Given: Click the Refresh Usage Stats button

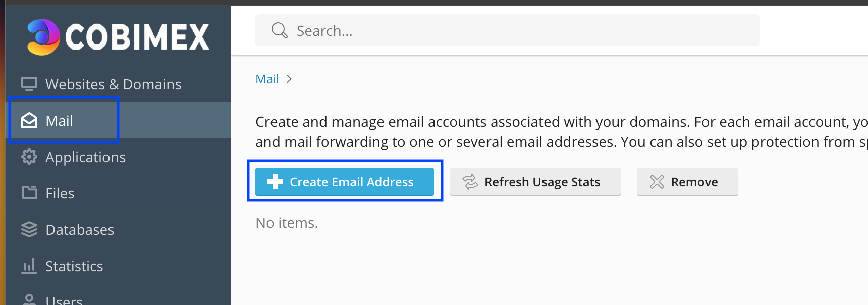Looking at the screenshot, I should [535, 181].
